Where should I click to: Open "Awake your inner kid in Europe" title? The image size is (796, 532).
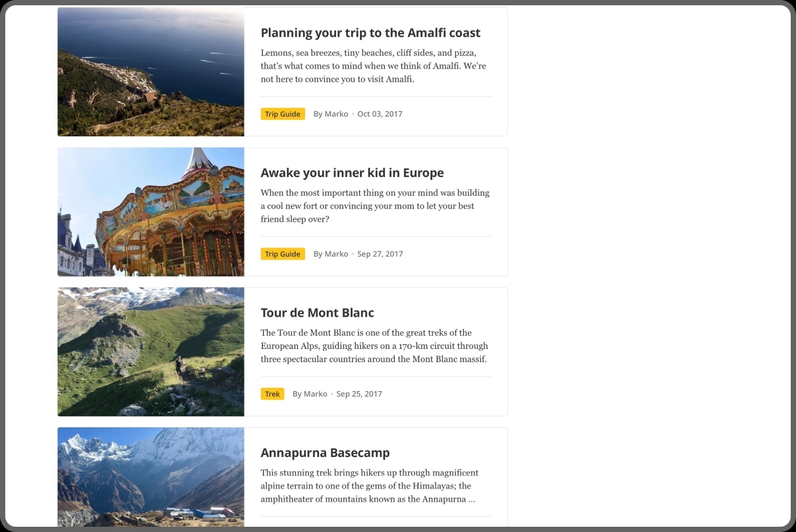[352, 173]
